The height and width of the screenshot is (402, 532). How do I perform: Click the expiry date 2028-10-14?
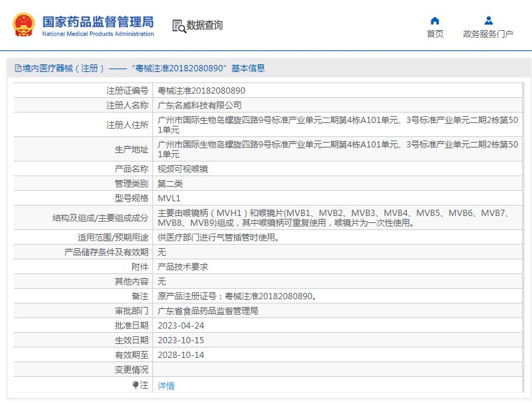click(x=181, y=355)
